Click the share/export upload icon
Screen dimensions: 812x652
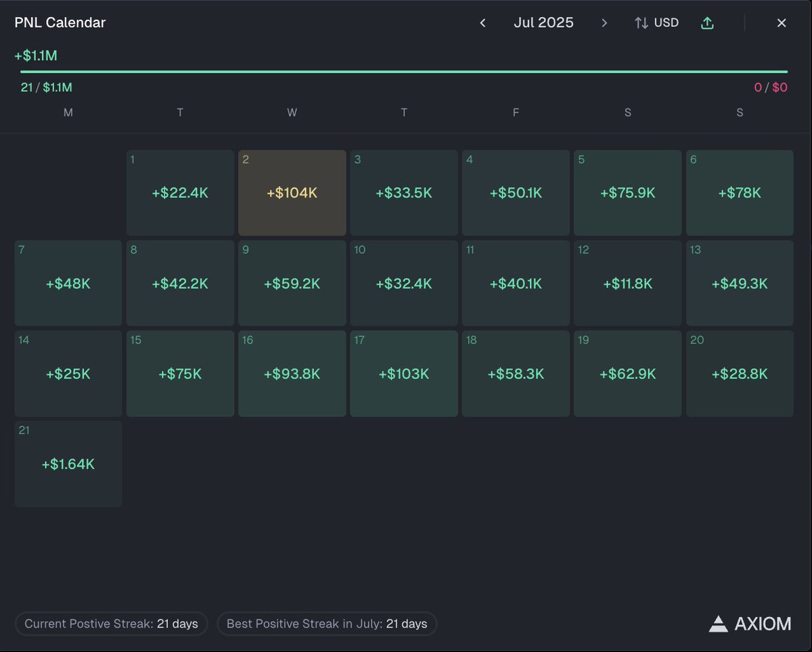(707, 23)
